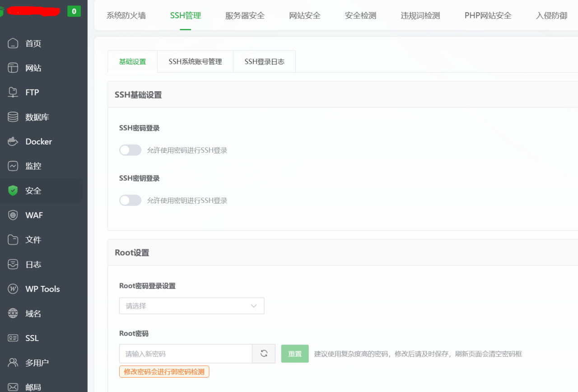The width and height of the screenshot is (578, 392).
Task: Click the 允许使用密钥进行SSH登录 label
Action: point(187,201)
